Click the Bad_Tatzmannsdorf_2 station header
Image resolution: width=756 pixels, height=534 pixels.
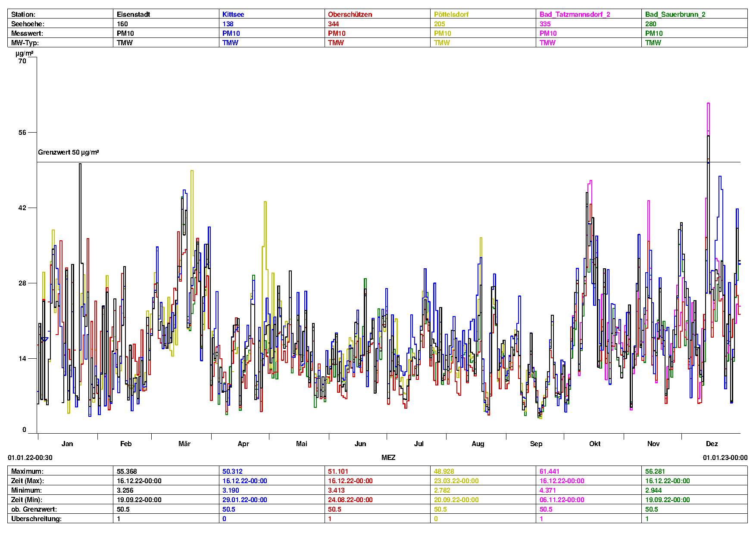(x=575, y=14)
